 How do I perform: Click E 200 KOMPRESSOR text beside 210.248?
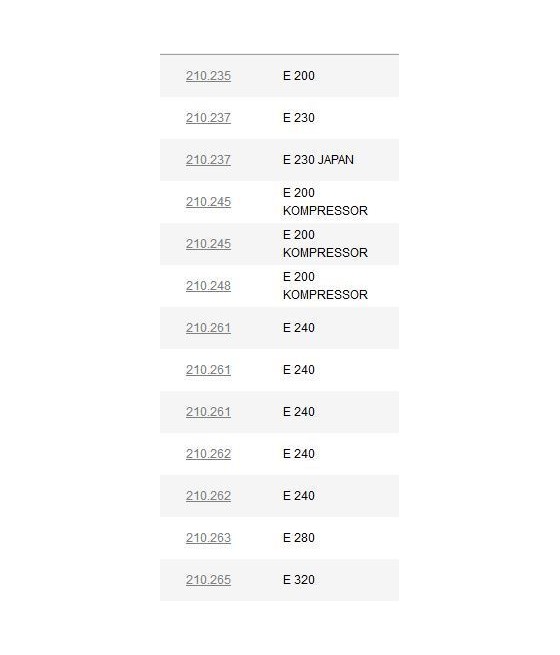(325, 286)
